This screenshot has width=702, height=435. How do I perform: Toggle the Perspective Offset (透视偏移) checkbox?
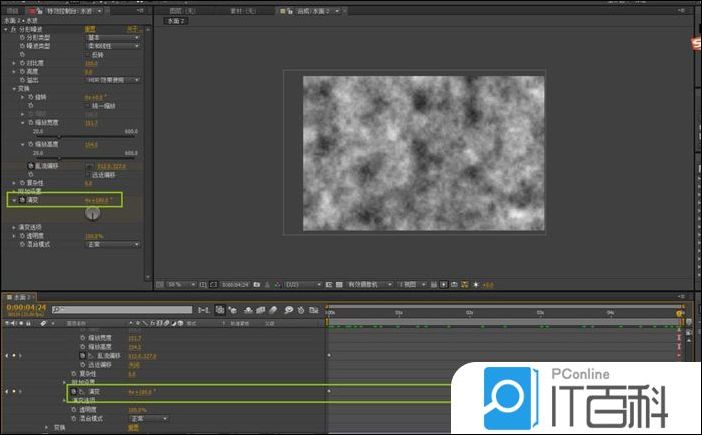point(88,174)
